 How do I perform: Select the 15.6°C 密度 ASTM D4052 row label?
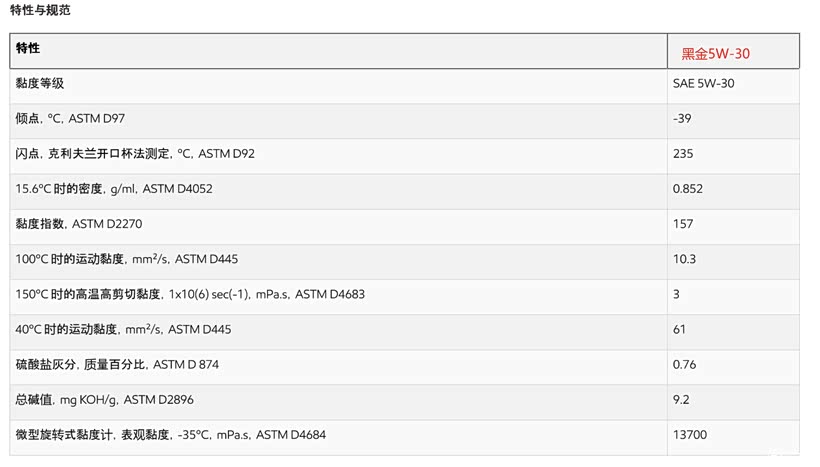pos(114,189)
